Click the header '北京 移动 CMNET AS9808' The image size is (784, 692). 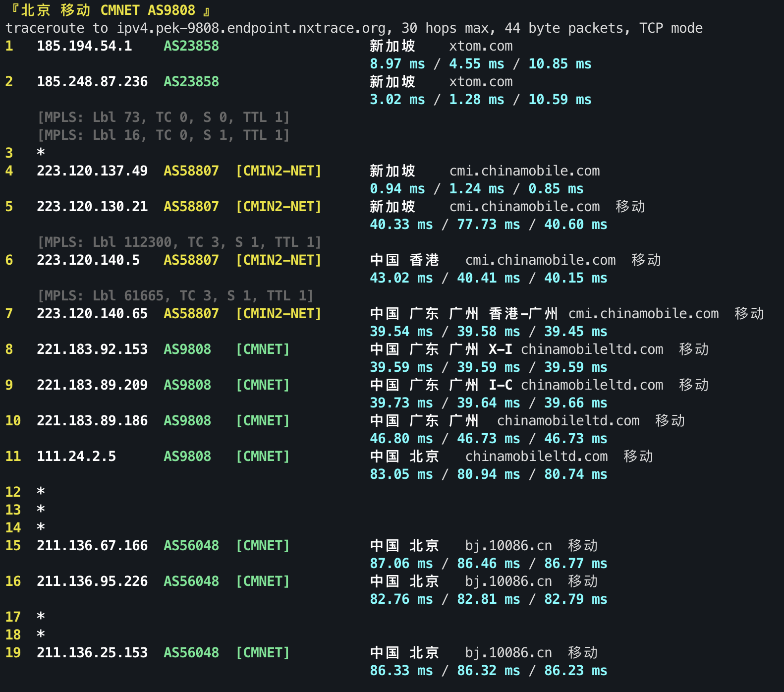[108, 10]
